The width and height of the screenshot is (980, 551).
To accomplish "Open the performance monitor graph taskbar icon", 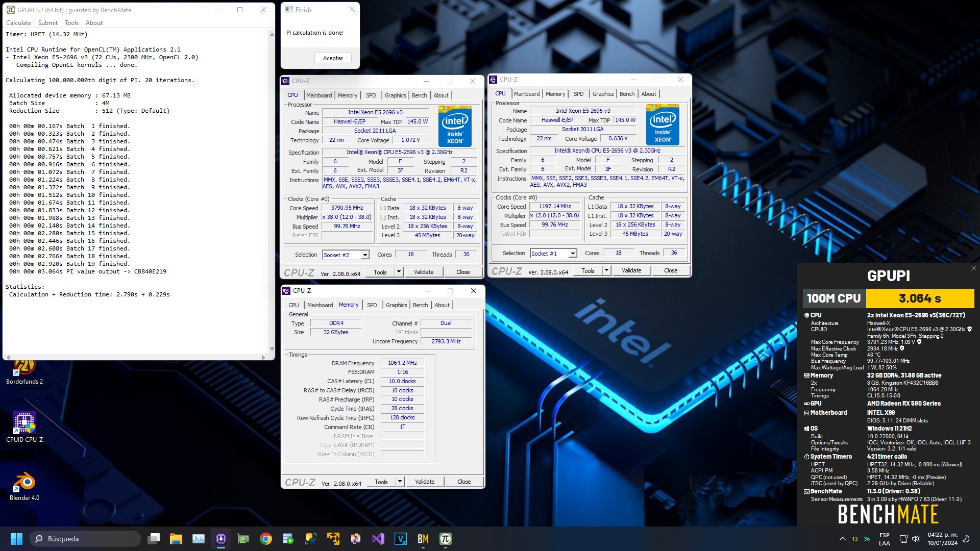I will 199,539.
